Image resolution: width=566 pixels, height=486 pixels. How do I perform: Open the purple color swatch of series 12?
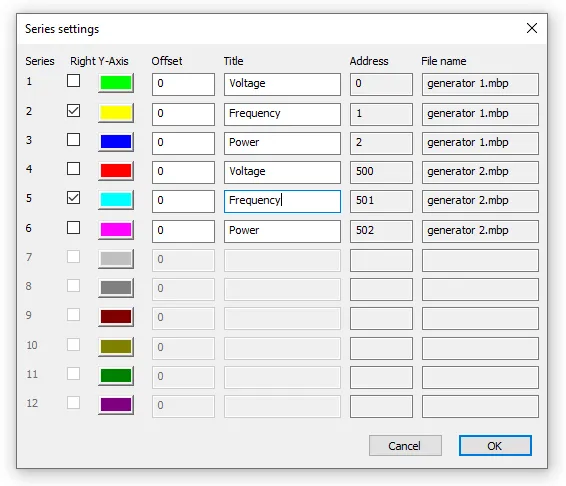tap(116, 405)
